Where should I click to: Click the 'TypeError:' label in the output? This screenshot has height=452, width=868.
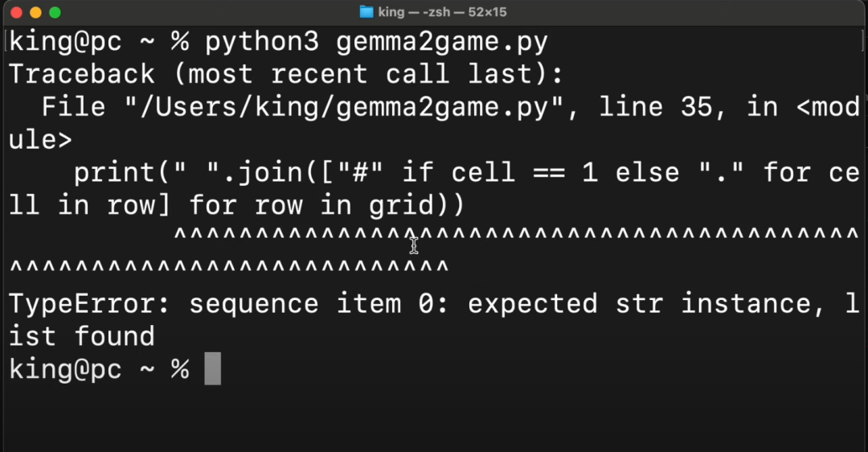89,304
